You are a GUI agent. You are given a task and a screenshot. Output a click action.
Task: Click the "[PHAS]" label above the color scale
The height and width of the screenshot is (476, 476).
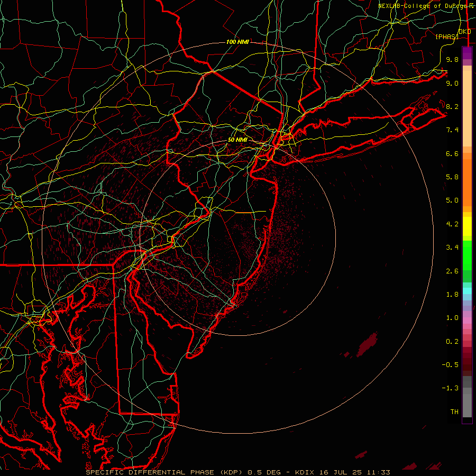(447, 36)
